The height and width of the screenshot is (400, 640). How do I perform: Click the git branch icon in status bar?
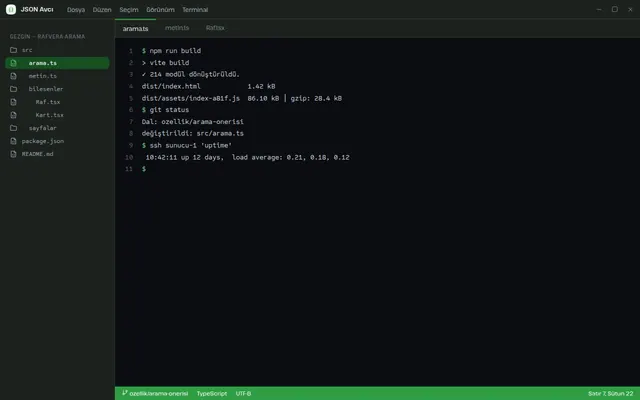tap(124, 393)
